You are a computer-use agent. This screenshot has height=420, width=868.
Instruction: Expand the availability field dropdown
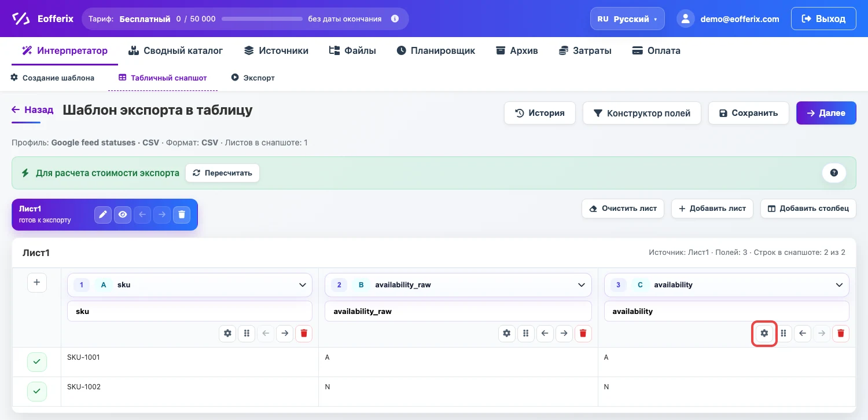click(727, 285)
